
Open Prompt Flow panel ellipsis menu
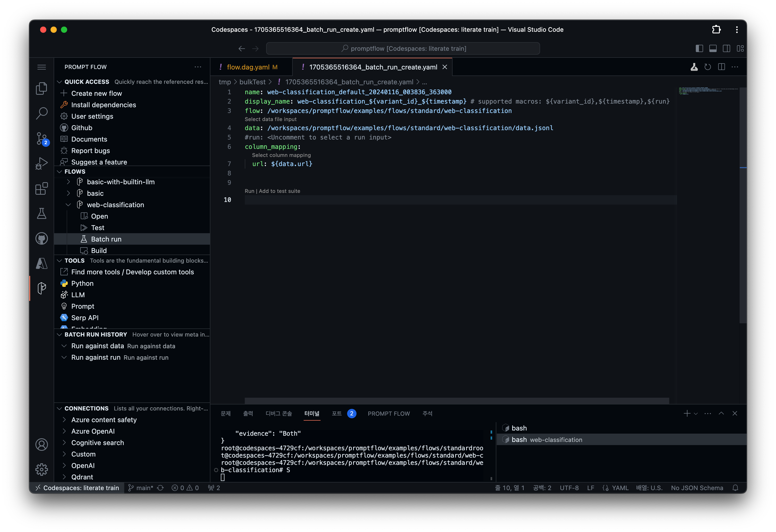tap(198, 67)
